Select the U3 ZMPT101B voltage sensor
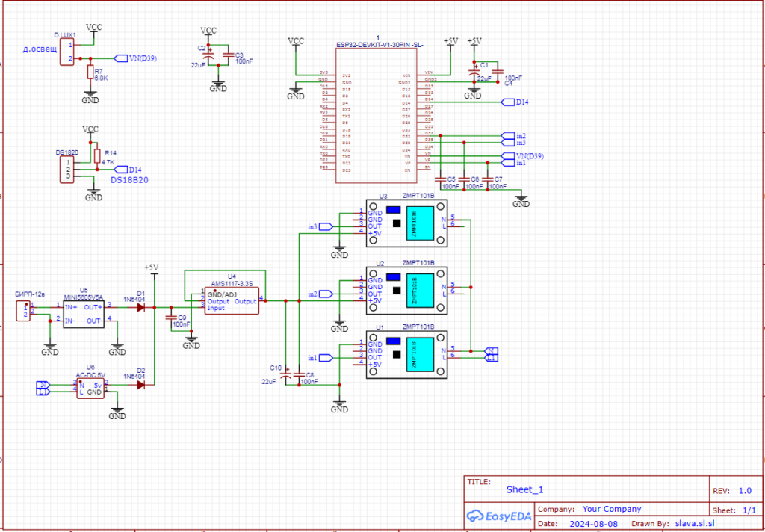765x532 pixels. click(406, 223)
